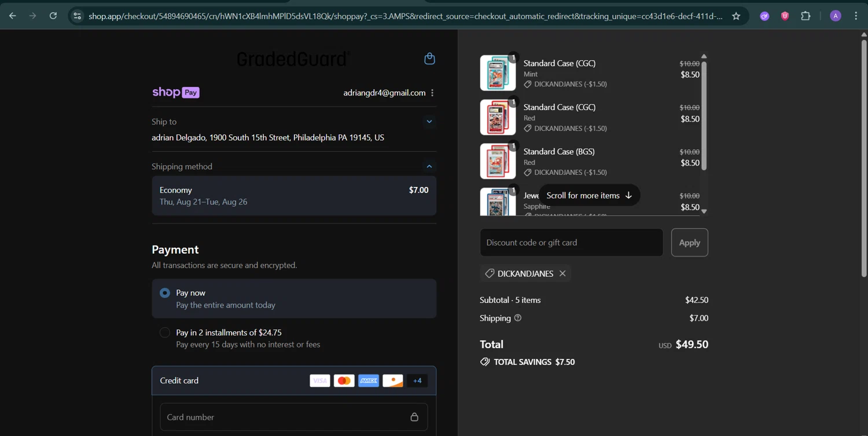Click Scroll for more items button
The image size is (868, 436).
pyautogui.click(x=590, y=195)
